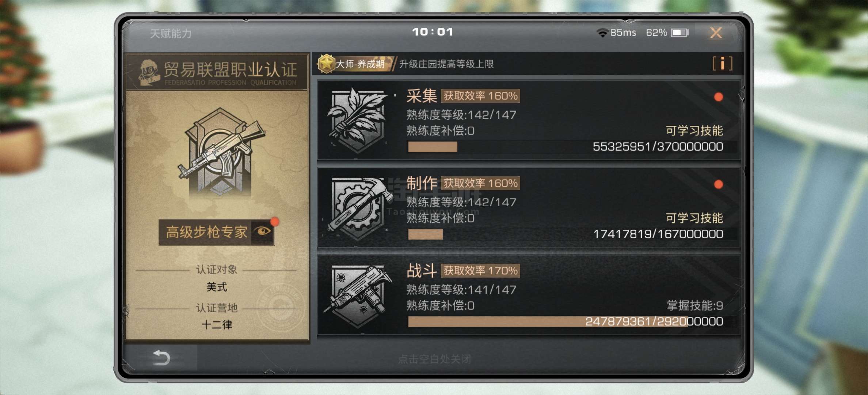868x395 pixels.
Task: Open the Gathering (采集) leaf badge icon
Action: (358, 121)
